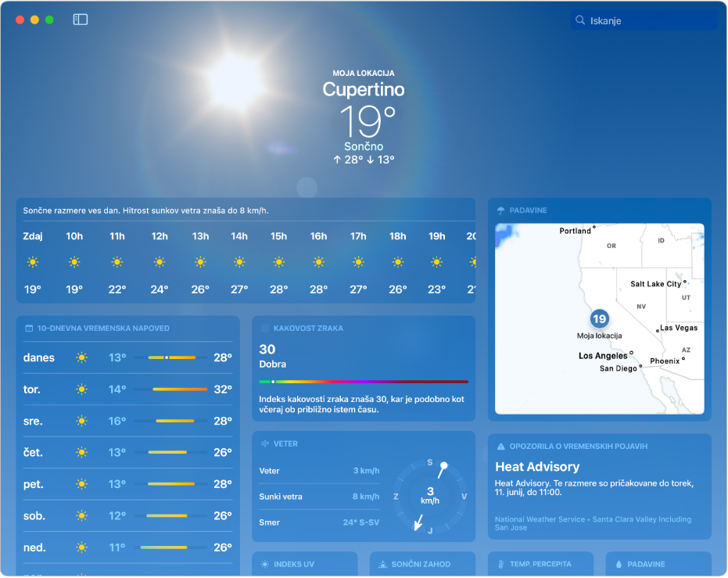Image resolution: width=728 pixels, height=578 pixels.
Task: Select the sun icon for 14h
Action: (239, 262)
